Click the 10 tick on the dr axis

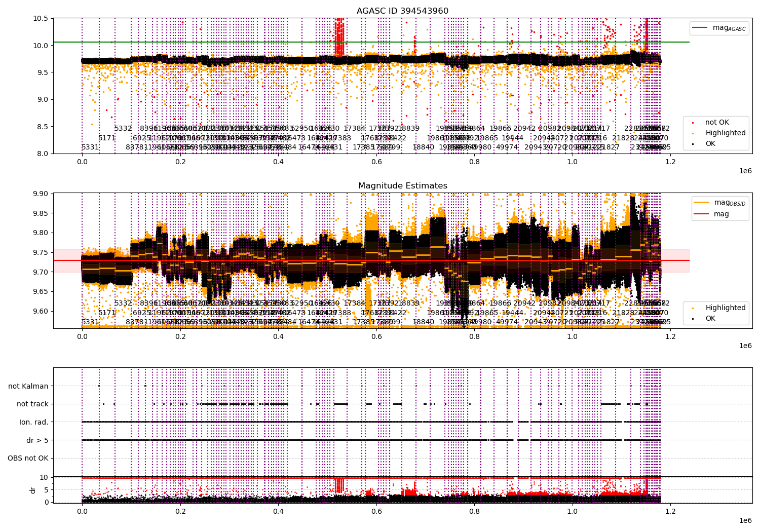coord(44,477)
